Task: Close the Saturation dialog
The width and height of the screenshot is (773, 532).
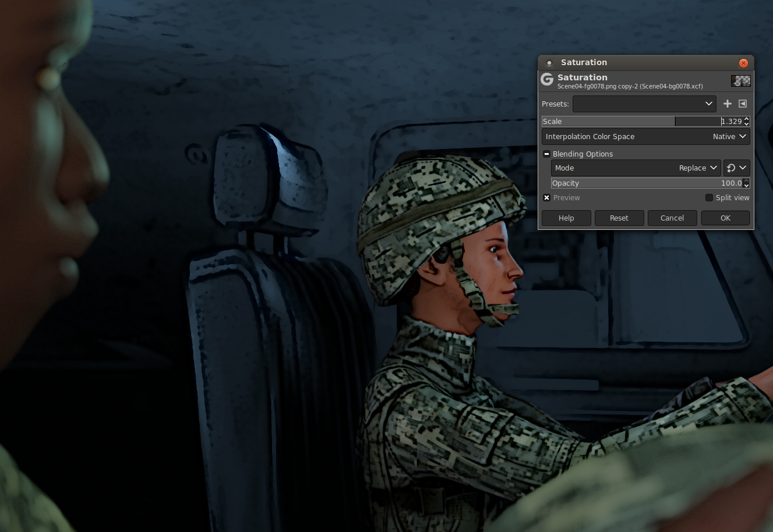Action: click(x=743, y=63)
